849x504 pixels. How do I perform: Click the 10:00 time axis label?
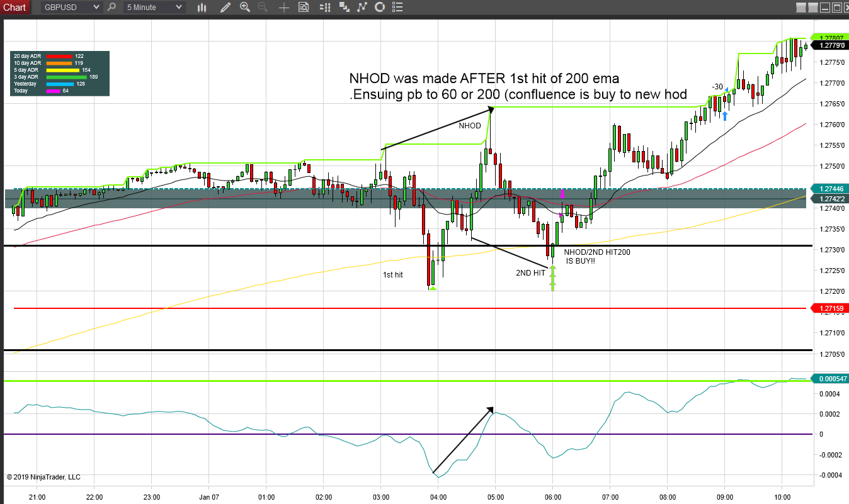(x=782, y=497)
